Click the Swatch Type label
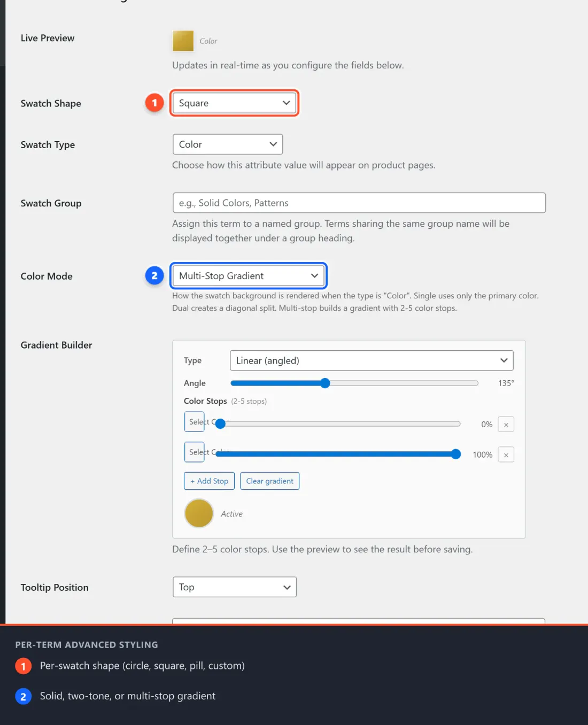 pyautogui.click(x=48, y=145)
